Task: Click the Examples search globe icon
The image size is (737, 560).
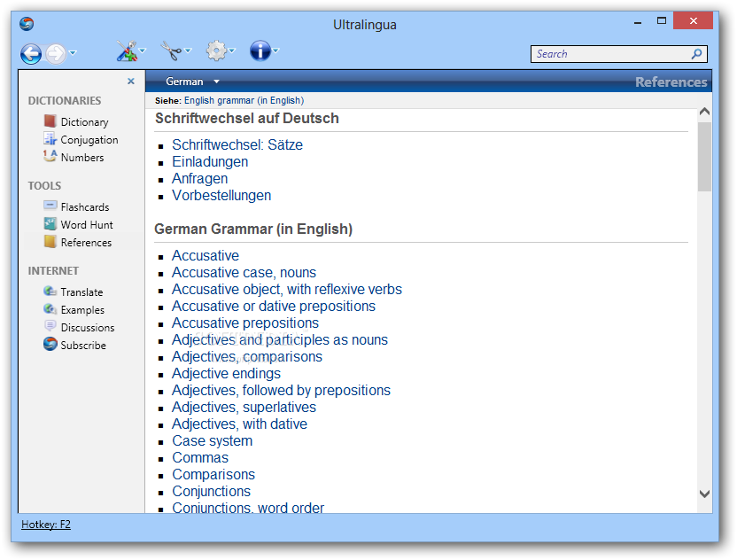Action: 50,308
